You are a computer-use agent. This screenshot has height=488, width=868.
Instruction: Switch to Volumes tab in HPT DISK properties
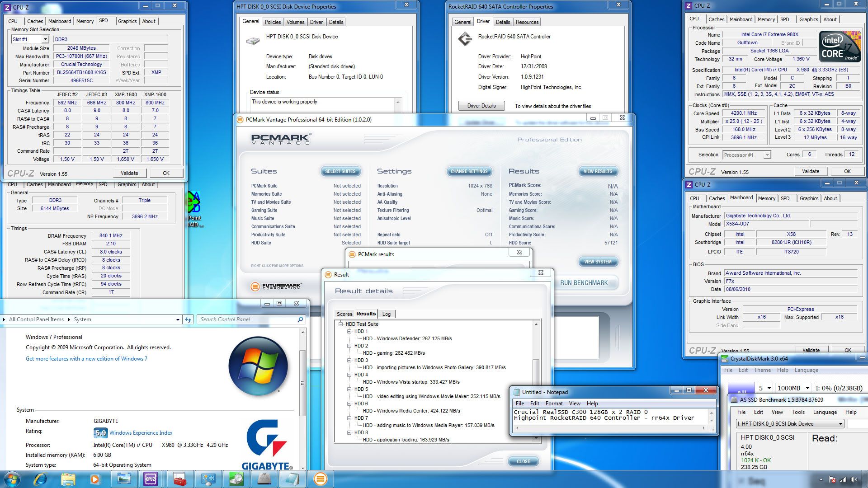(x=295, y=22)
